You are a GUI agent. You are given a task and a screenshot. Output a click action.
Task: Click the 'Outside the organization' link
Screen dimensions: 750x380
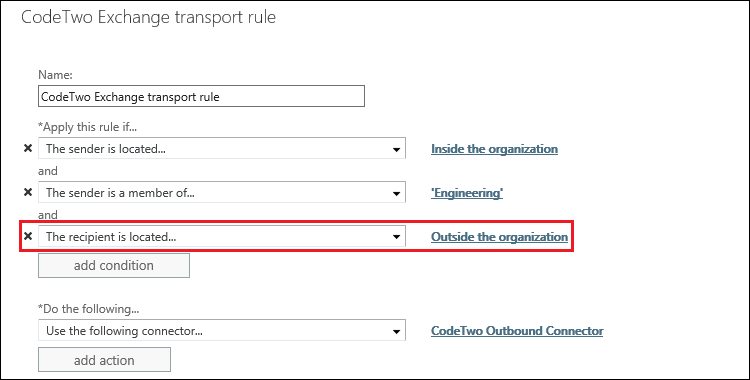499,237
